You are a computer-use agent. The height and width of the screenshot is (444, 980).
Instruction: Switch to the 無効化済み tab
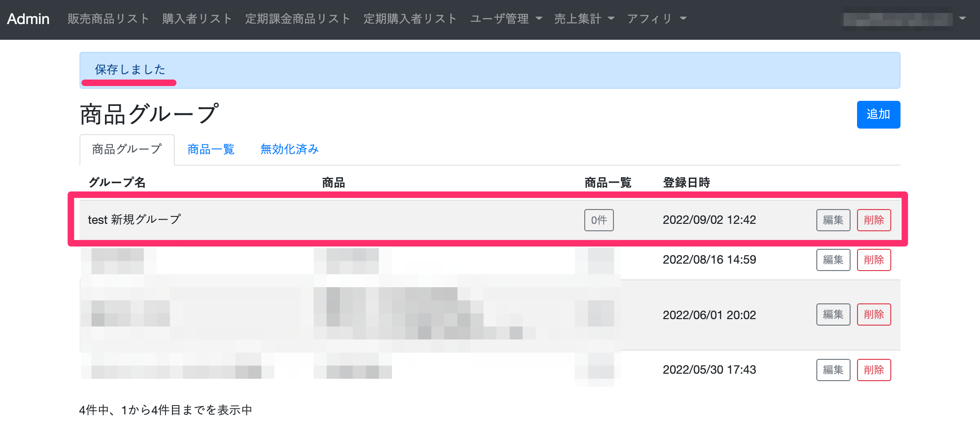point(289,149)
